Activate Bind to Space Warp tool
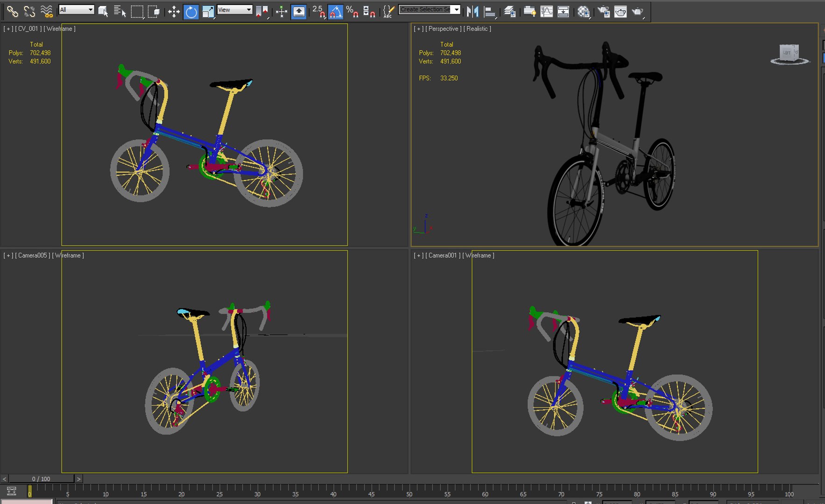The image size is (825, 504). [46, 11]
